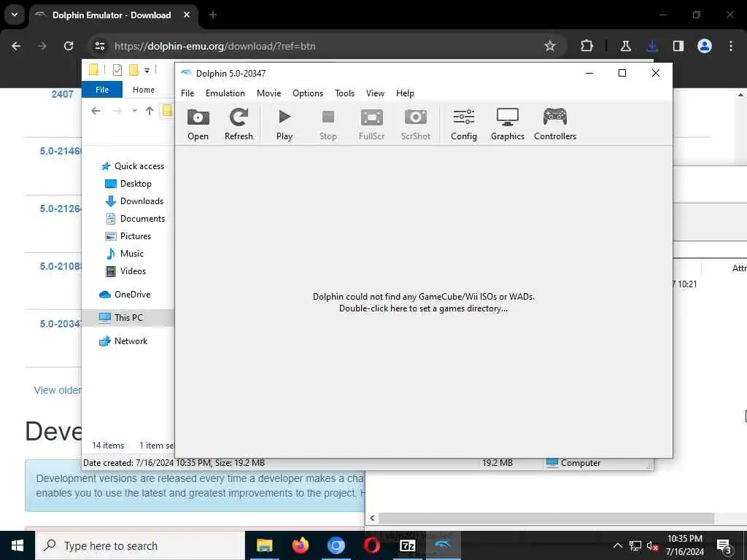Open Explorer quick access toolbar dropdown
Screen dimensions: 747x560
pos(147,71)
